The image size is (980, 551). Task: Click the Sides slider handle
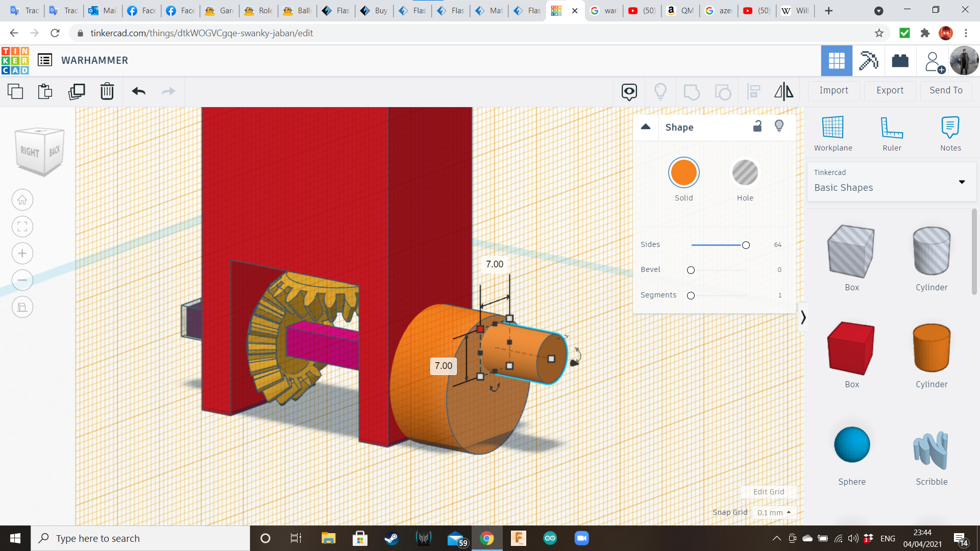coord(746,245)
